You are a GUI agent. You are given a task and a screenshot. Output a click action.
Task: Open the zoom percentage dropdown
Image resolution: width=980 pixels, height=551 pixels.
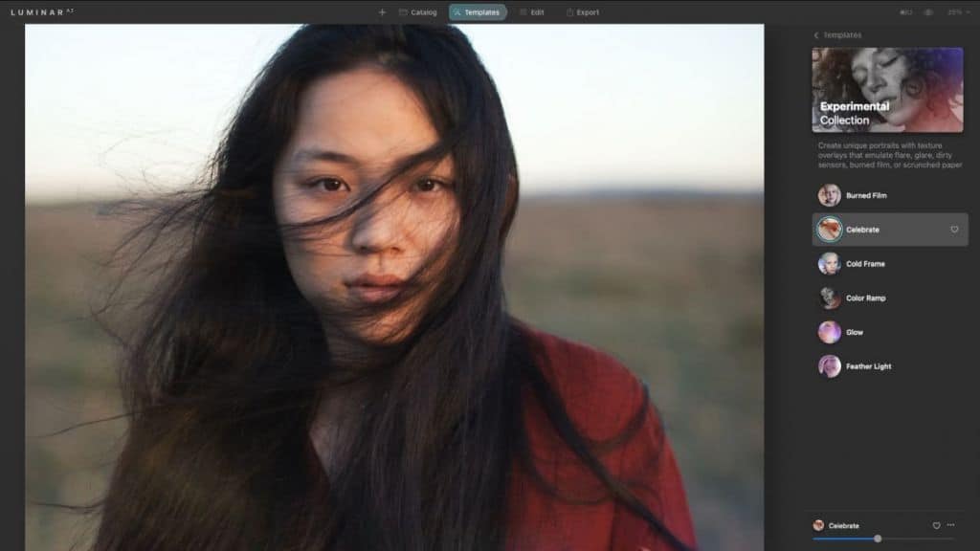click(x=955, y=12)
